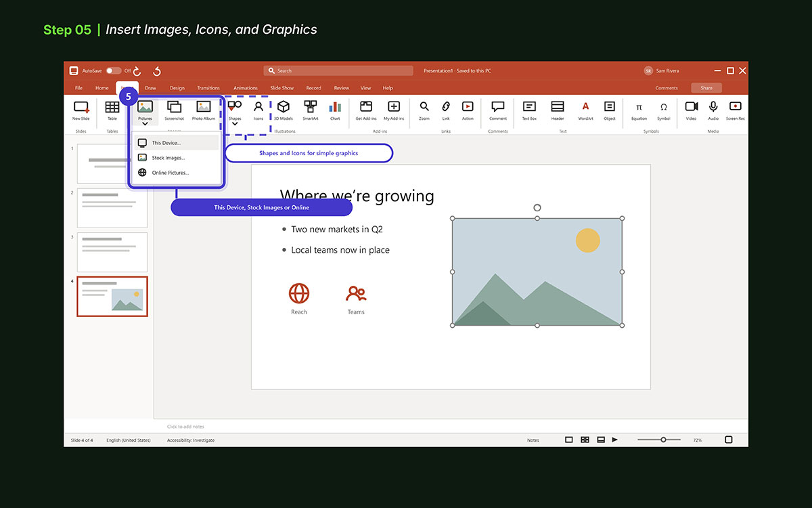The image size is (812, 508).
Task: Switch to the Home tab
Action: click(x=101, y=88)
